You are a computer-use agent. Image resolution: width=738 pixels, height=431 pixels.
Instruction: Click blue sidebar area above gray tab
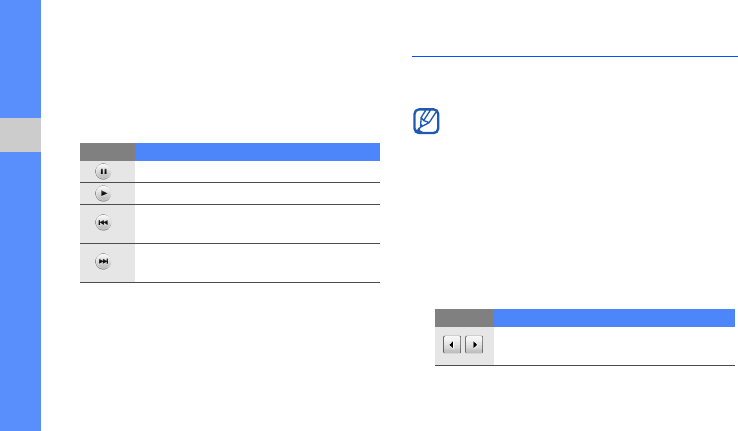coord(21,60)
